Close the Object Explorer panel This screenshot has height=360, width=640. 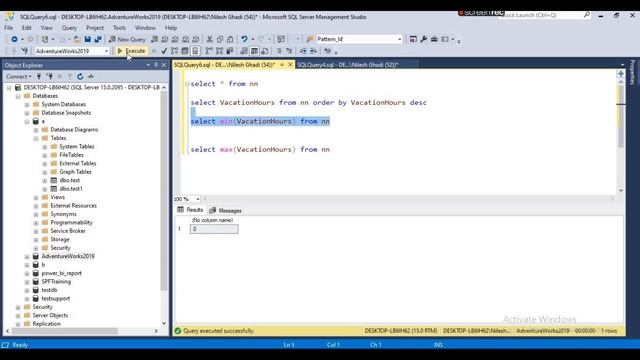164,65
